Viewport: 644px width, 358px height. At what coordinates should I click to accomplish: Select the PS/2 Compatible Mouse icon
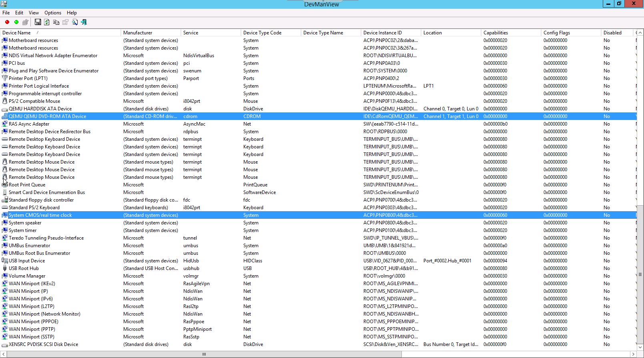click(x=5, y=101)
